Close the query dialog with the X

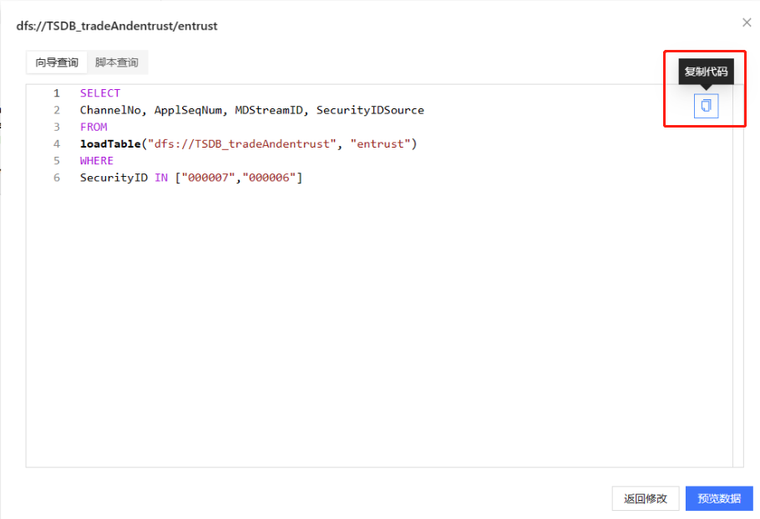[x=746, y=22]
